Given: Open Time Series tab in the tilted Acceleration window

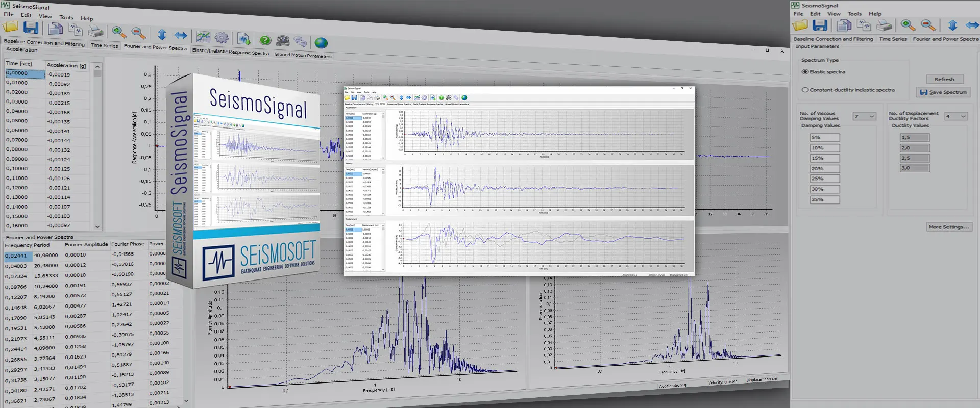Looking at the screenshot, I should (x=104, y=45).
